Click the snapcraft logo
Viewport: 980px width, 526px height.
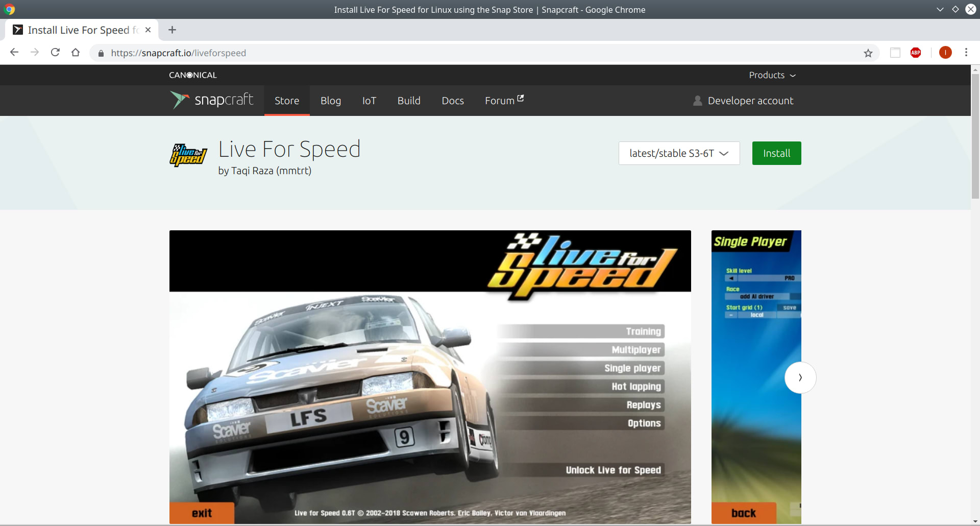[x=211, y=100]
